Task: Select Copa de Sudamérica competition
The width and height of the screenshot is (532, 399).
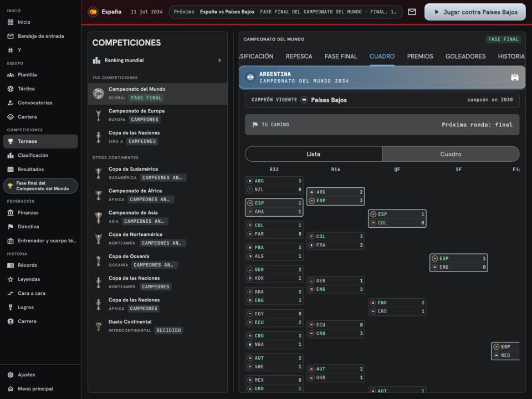Action: 158,173
